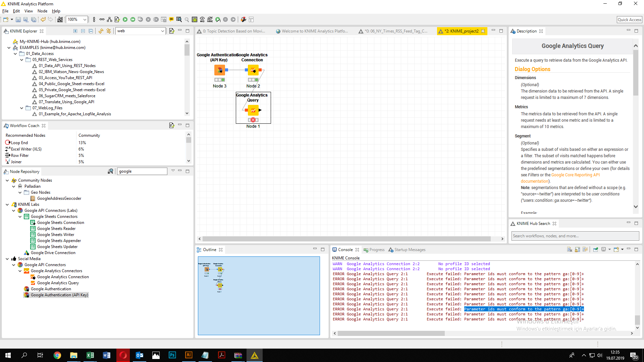Expand all items in KNIME Explorer

coord(75,31)
